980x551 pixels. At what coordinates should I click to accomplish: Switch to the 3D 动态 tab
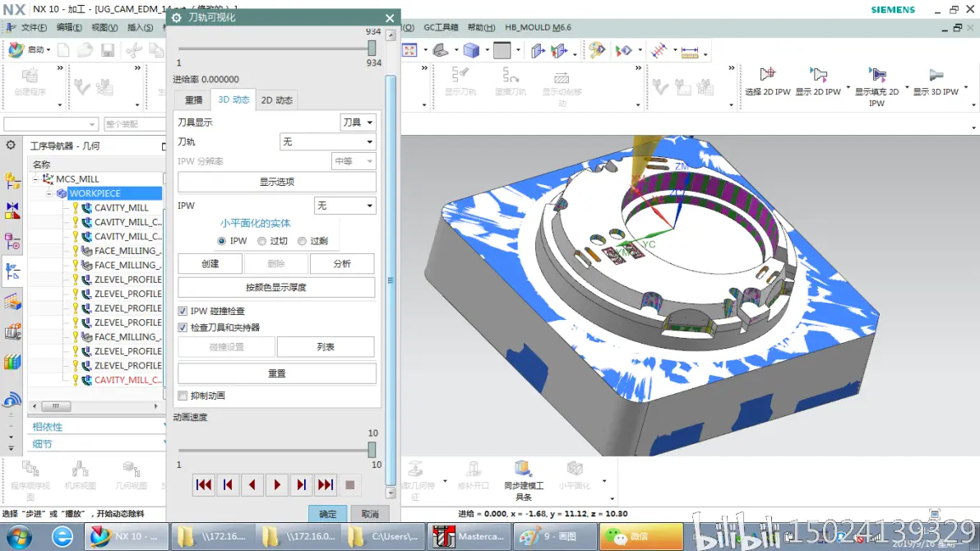(233, 100)
